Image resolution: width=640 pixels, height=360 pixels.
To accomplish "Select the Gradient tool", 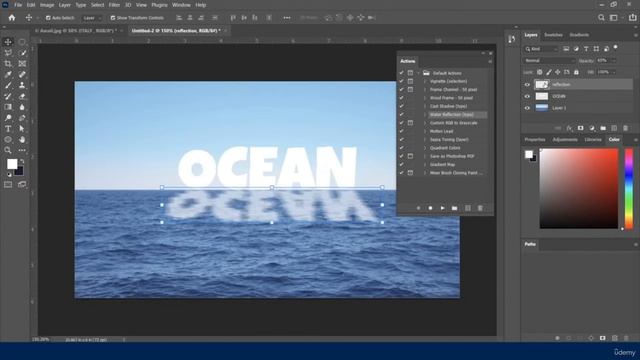I will click(x=8, y=107).
